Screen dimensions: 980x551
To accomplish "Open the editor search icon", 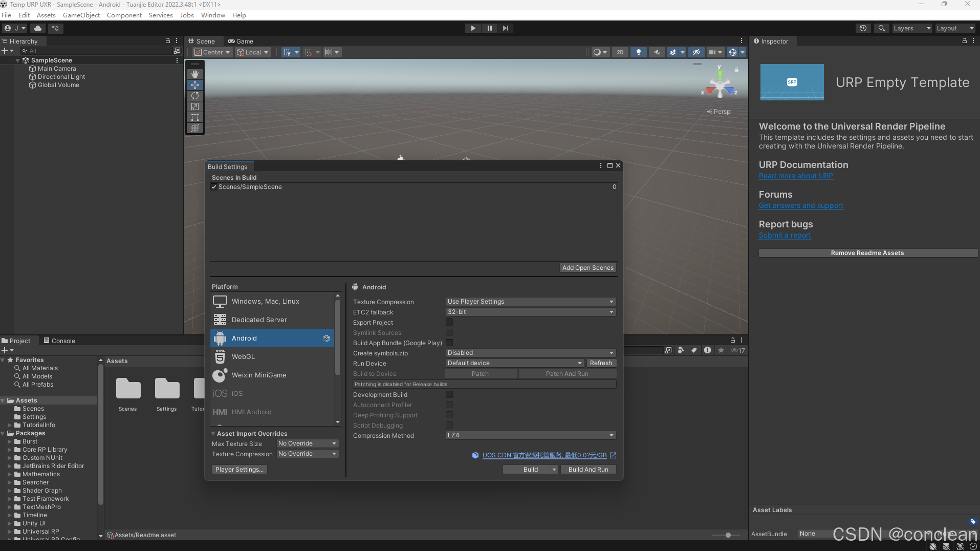I will 881,28.
